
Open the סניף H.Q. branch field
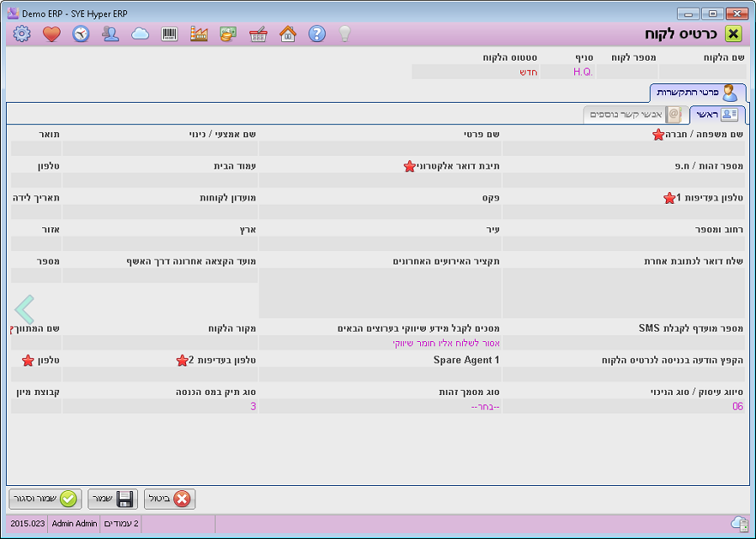pyautogui.click(x=567, y=72)
